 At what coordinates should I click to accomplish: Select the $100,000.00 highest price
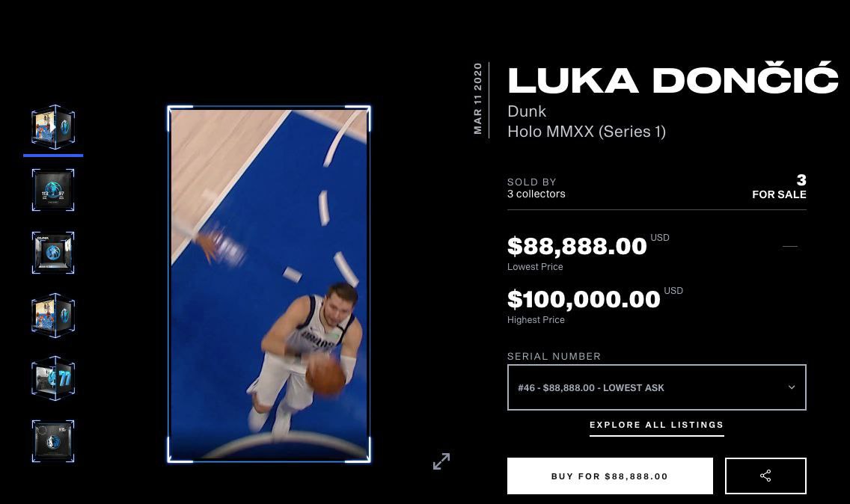coord(584,299)
